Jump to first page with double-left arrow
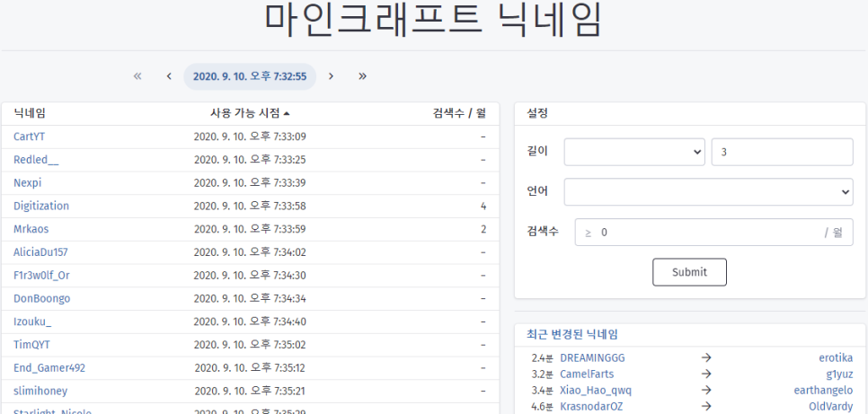This screenshot has width=868, height=414. click(137, 75)
